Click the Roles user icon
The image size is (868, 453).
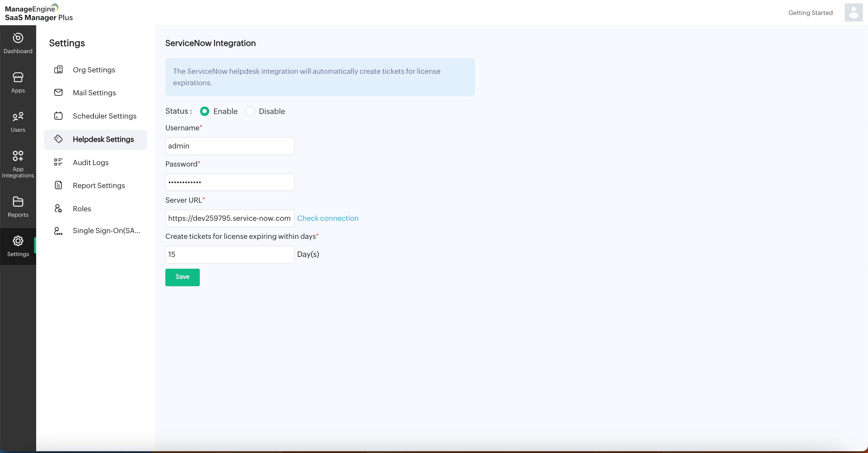58,209
